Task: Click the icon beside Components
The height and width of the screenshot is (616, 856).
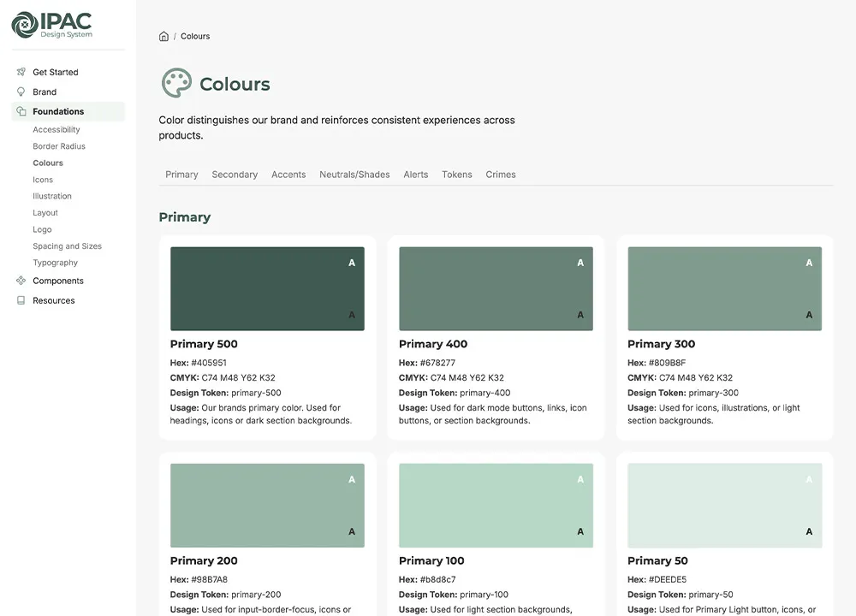Action: pos(21,281)
